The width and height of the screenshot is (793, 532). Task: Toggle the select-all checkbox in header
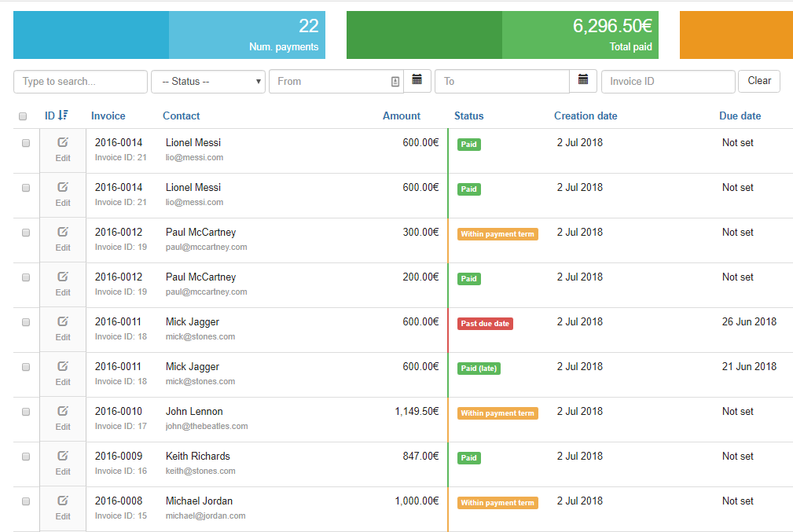point(24,116)
